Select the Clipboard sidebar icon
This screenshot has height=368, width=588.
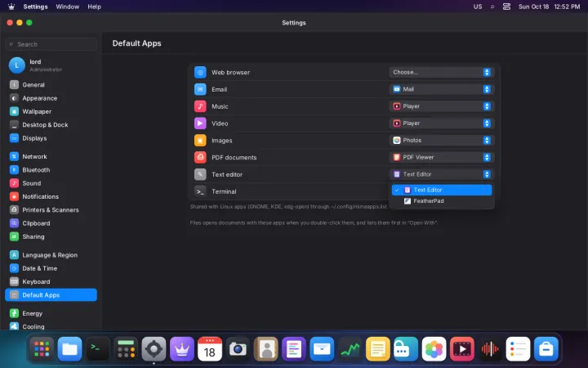[x=14, y=223]
